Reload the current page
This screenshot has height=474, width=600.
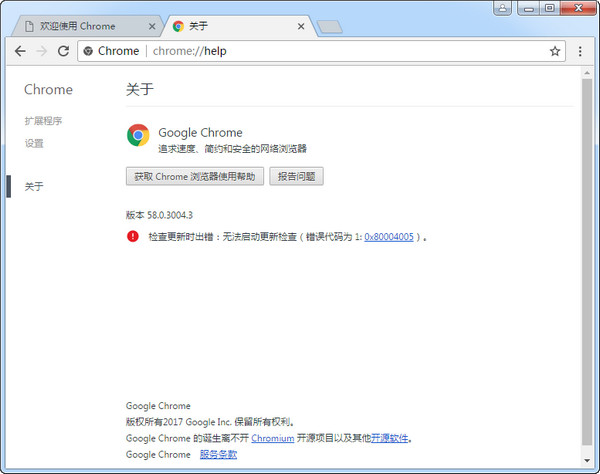pyautogui.click(x=63, y=51)
